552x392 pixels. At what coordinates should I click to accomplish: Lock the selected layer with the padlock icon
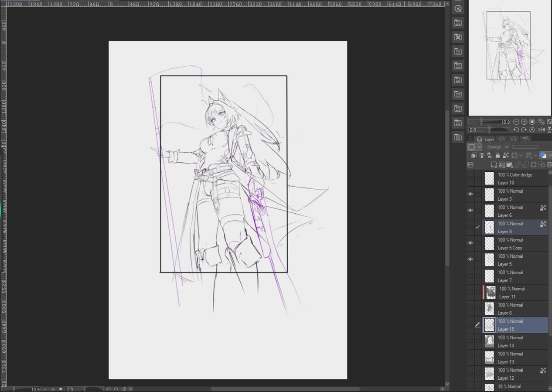497,155
